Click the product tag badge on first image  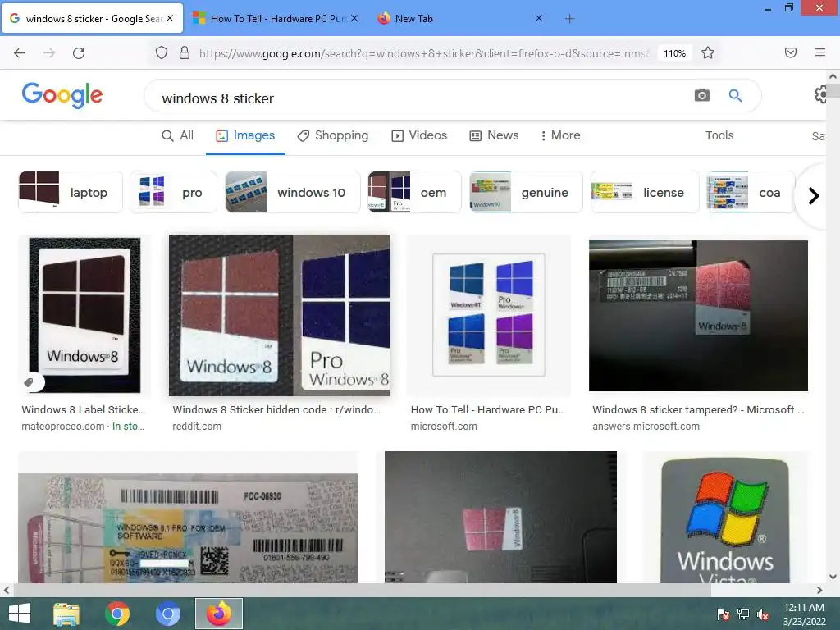[30, 382]
